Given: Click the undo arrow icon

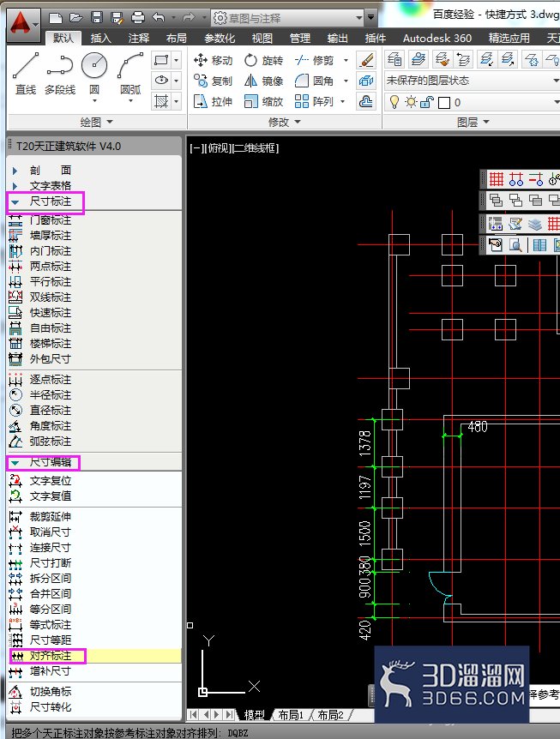Looking at the screenshot, I should click(159, 18).
